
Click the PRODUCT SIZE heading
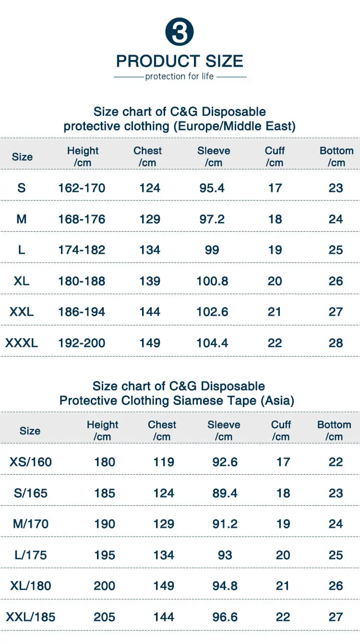tap(180, 61)
